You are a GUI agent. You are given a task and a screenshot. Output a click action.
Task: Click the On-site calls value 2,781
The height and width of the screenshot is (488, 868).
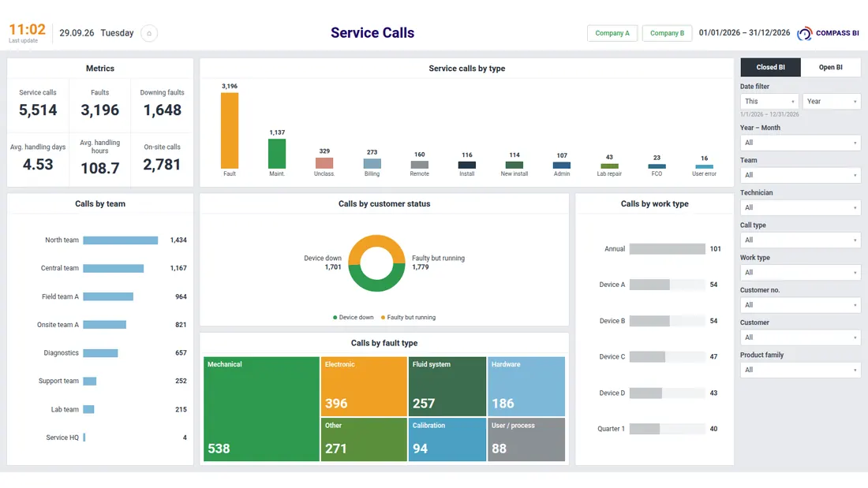(x=162, y=165)
